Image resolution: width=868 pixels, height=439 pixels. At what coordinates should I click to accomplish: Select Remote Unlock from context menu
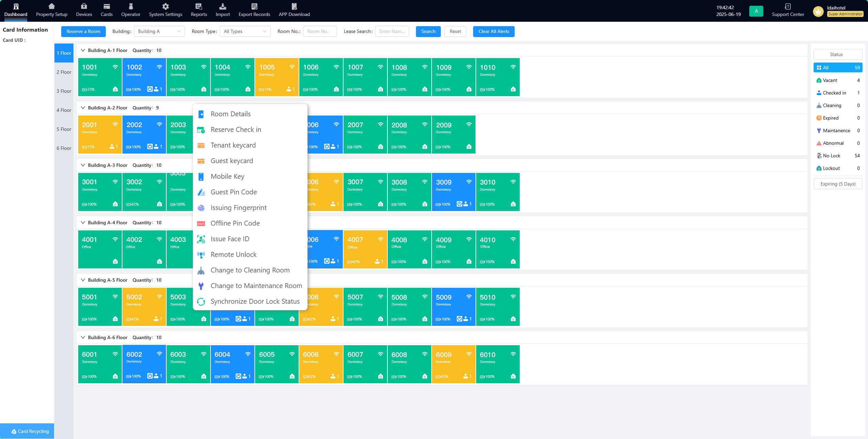coord(233,254)
